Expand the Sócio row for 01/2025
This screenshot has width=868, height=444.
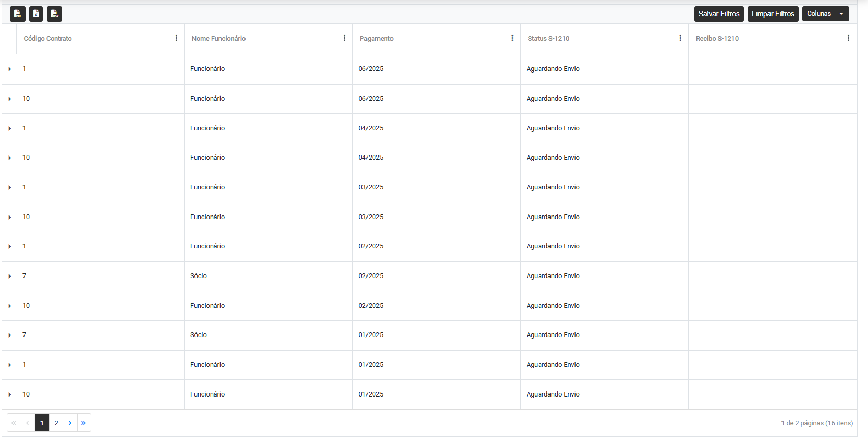pyautogui.click(x=10, y=335)
